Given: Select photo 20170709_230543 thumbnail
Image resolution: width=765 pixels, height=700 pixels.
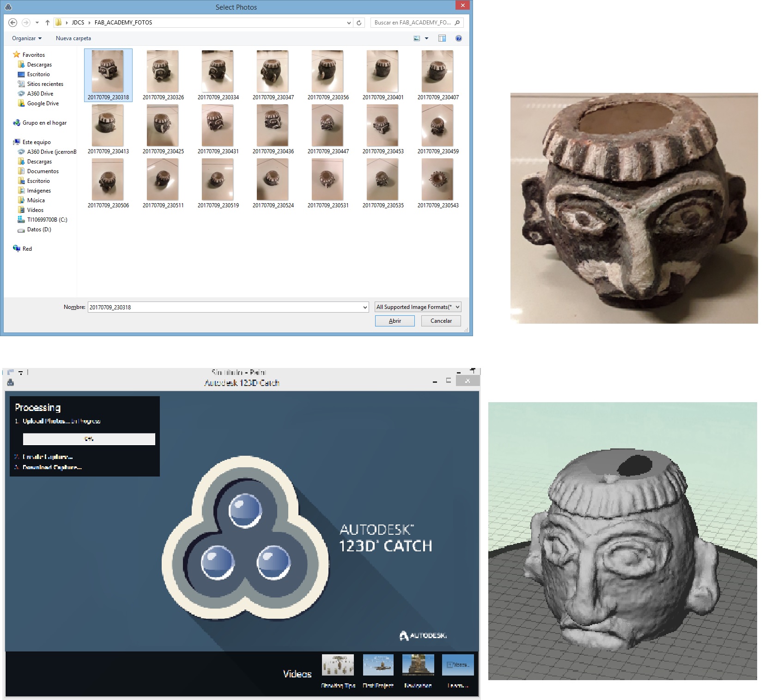Looking at the screenshot, I should pos(437,180).
